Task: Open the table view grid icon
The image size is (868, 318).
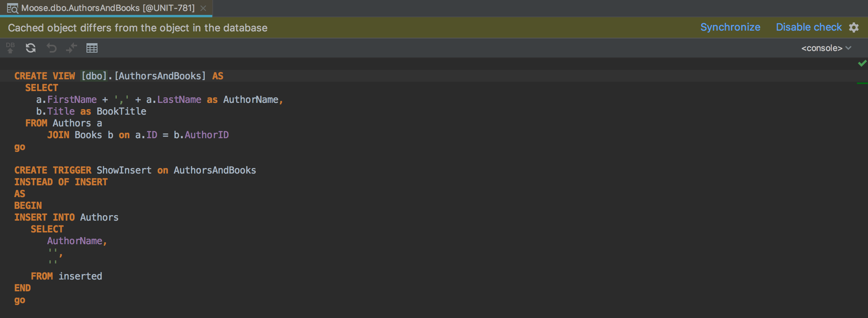Action: click(x=92, y=48)
